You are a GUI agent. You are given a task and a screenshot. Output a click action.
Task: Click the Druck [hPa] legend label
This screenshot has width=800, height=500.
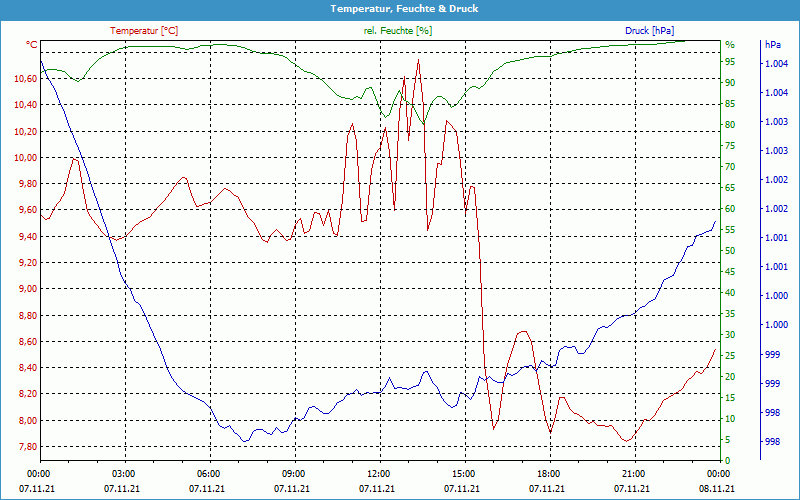(649, 31)
